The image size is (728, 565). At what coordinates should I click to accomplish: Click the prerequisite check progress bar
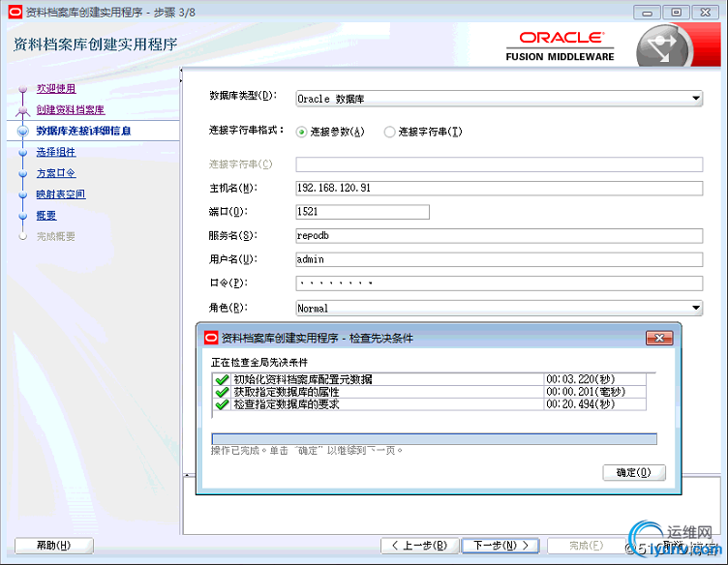434,439
